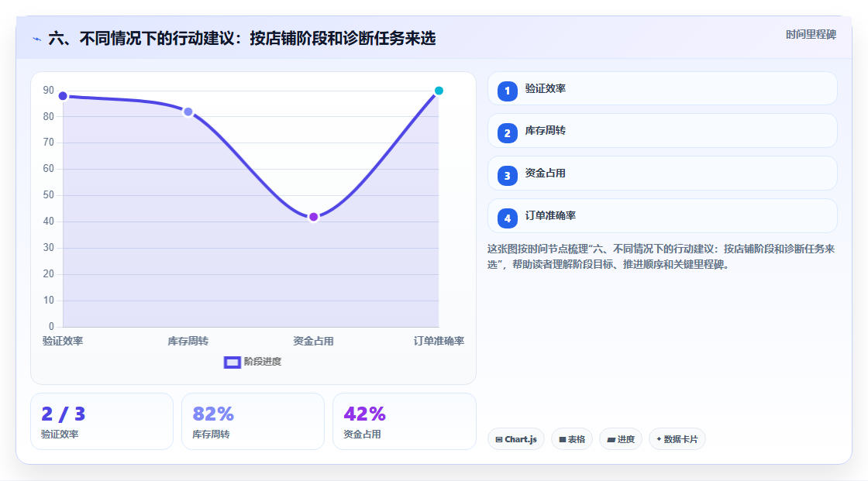The image size is (868, 481).
Task: Click the 库存周转 milestone row text
Action: pos(546,131)
